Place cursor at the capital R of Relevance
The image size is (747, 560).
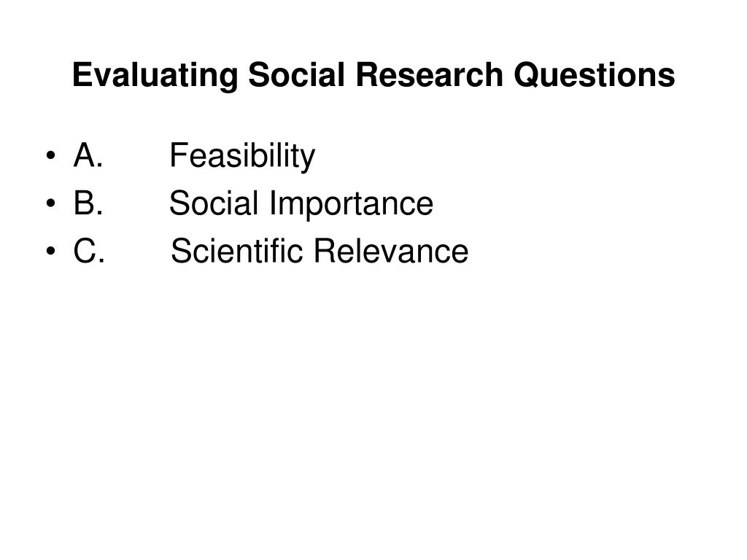click(325, 251)
